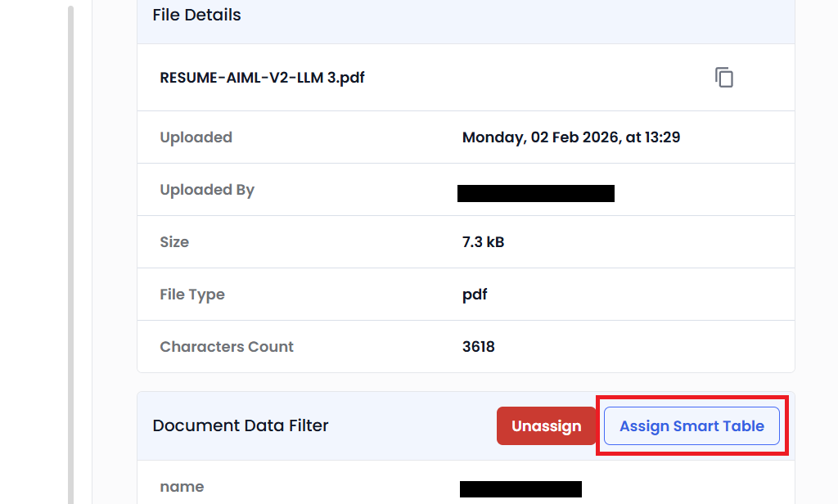Click the name field label
Viewport: 838px width, 504px height.
182,486
